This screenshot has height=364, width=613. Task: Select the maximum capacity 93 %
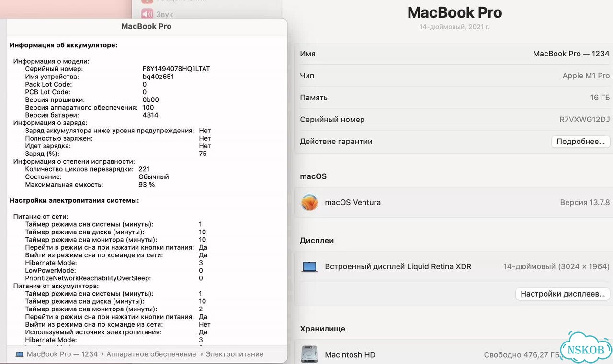(x=147, y=185)
